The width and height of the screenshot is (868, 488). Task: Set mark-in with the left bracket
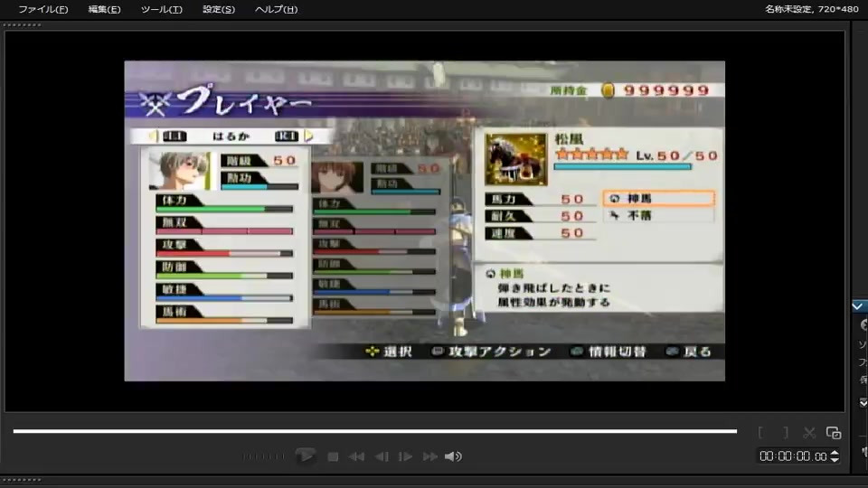(x=761, y=433)
